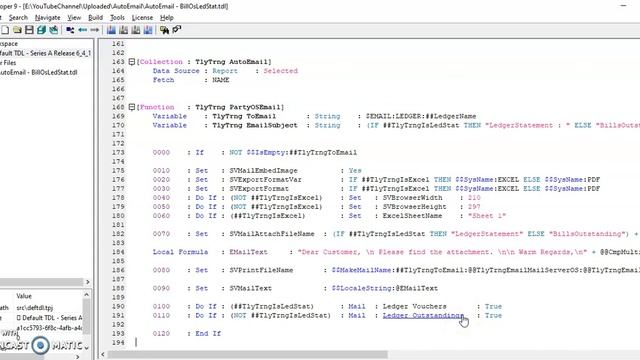Click the value 297 on line 179

474,207
